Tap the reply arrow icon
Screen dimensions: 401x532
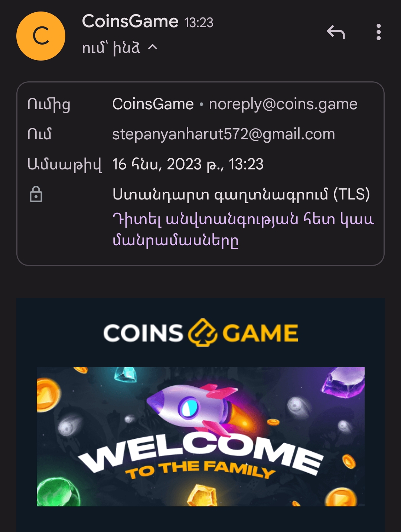[336, 32]
